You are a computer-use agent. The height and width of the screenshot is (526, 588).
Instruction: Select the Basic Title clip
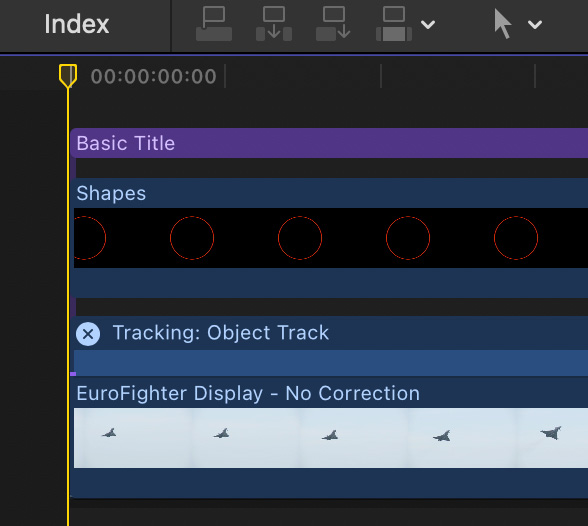[x=329, y=143]
